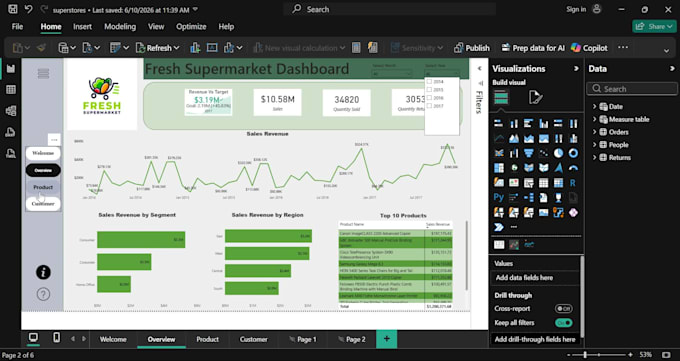Add a new page with plus button
Viewport: 680px width, 361px height.
tap(387, 339)
